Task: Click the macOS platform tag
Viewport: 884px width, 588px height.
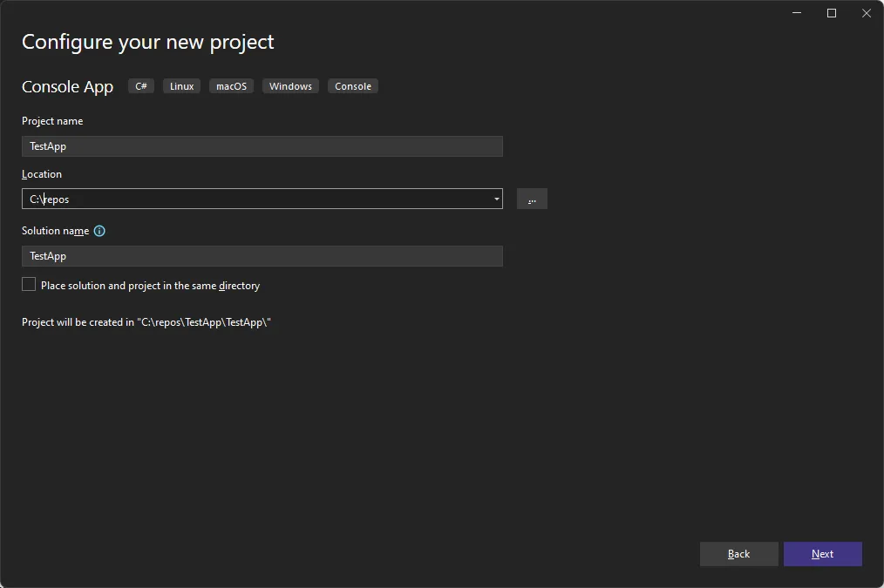Action: tap(231, 85)
